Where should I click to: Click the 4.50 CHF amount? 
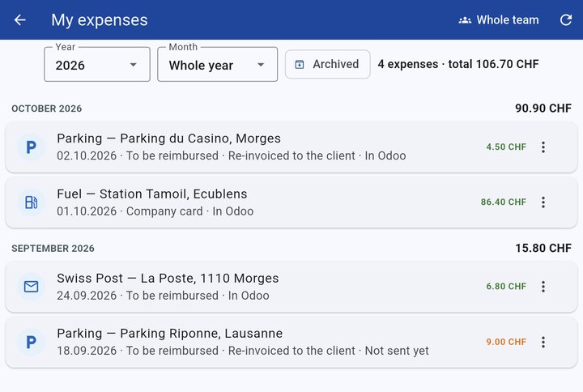click(506, 147)
